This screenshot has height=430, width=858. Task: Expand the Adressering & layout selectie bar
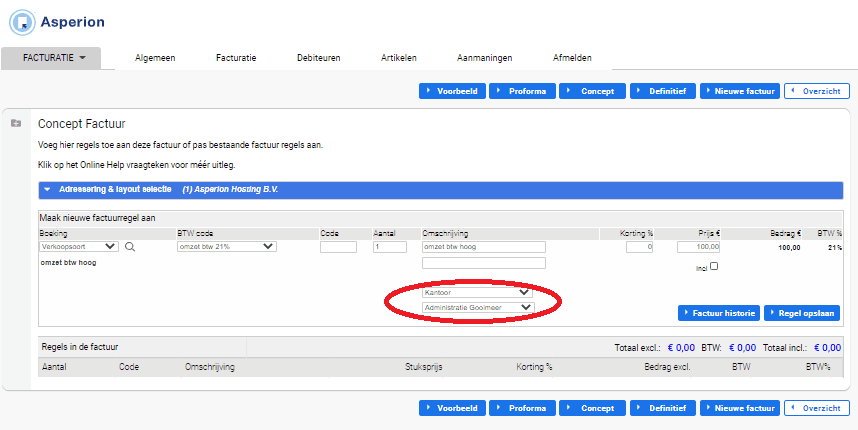click(x=440, y=190)
